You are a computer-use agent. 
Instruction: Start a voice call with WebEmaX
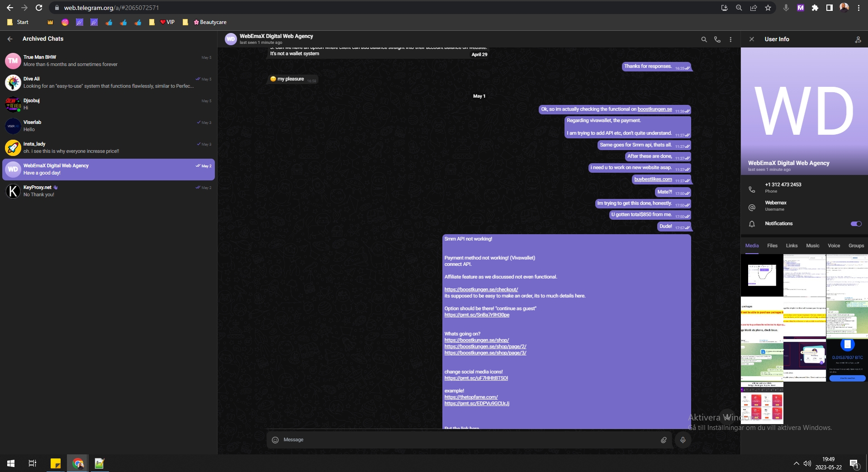[x=717, y=39]
